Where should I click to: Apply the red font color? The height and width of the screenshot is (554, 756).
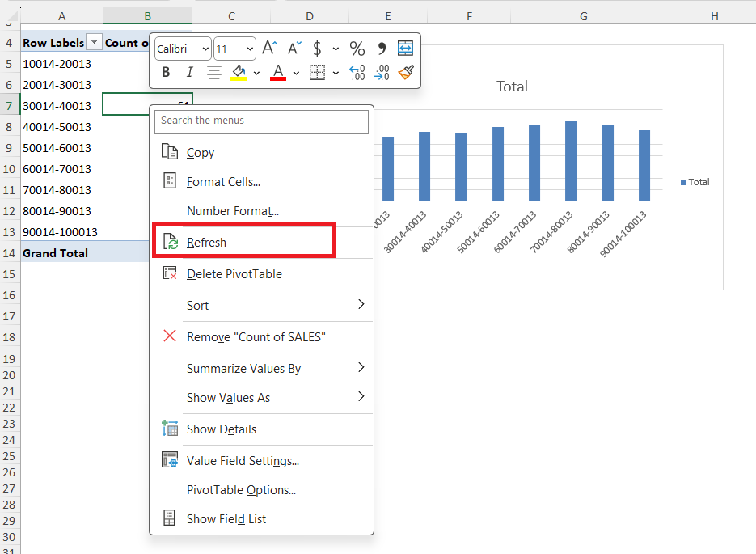coord(278,73)
